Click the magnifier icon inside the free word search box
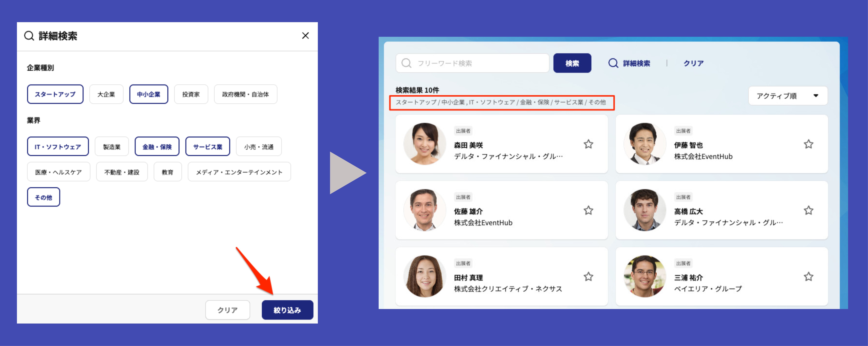This screenshot has height=346, width=868. (406, 63)
